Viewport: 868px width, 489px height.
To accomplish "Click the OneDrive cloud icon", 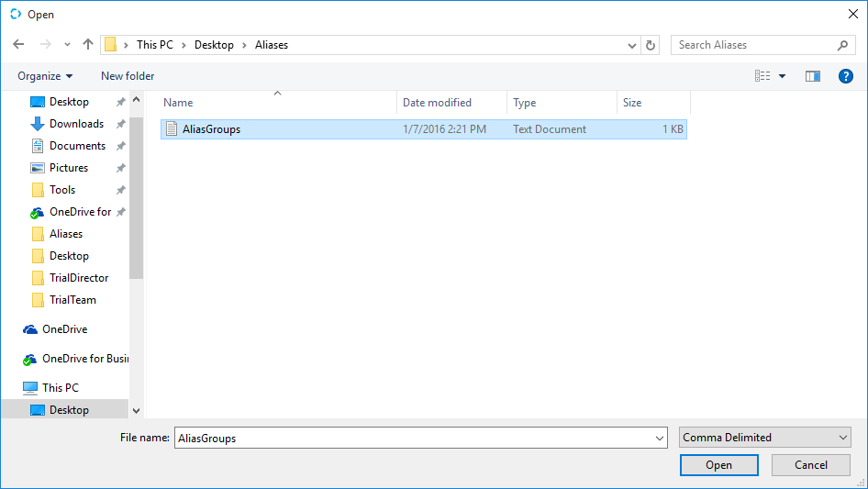I will coord(30,329).
